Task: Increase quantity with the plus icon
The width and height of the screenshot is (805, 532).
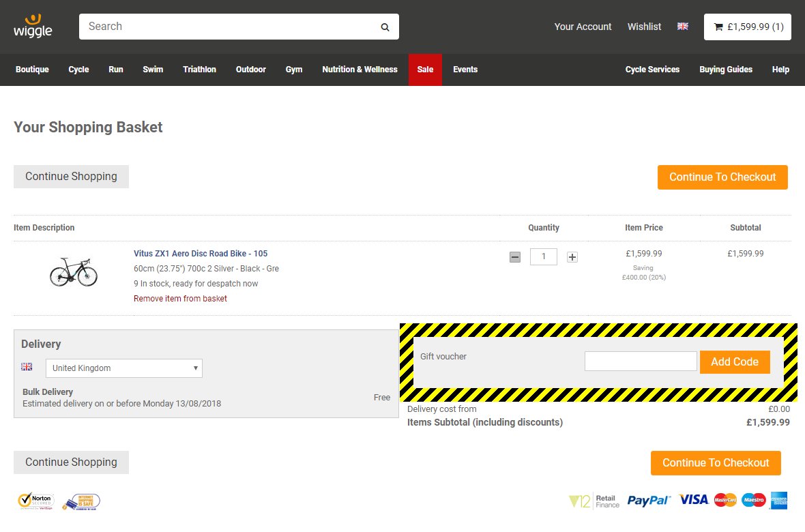Action: click(572, 257)
